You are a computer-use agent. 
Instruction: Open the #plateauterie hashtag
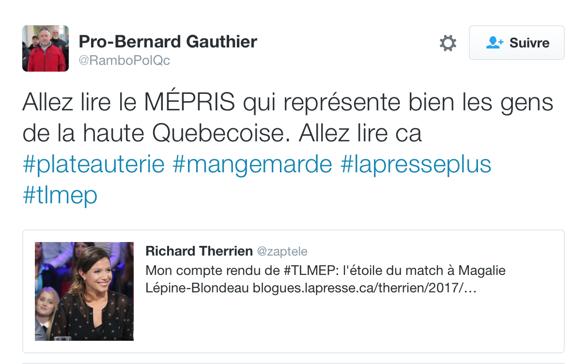click(x=94, y=165)
